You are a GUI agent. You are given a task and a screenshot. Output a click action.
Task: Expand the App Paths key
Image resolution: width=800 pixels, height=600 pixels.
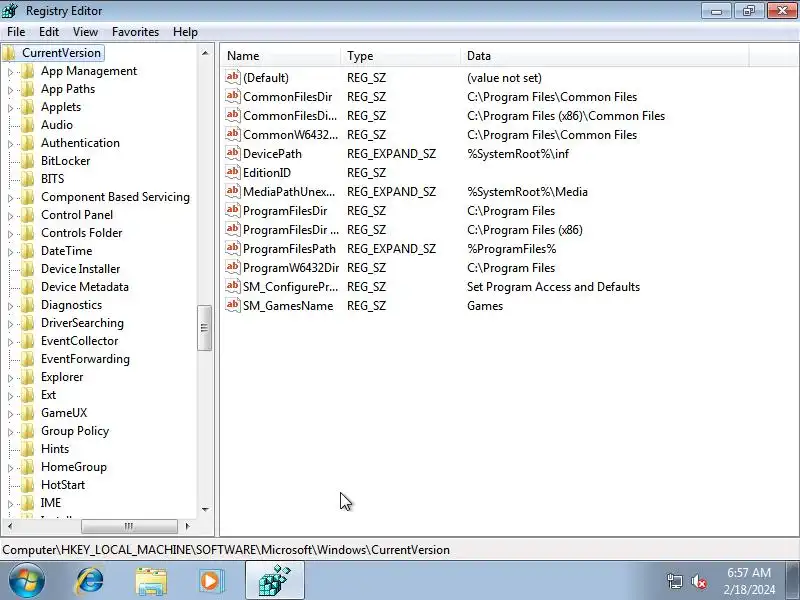click(10, 90)
